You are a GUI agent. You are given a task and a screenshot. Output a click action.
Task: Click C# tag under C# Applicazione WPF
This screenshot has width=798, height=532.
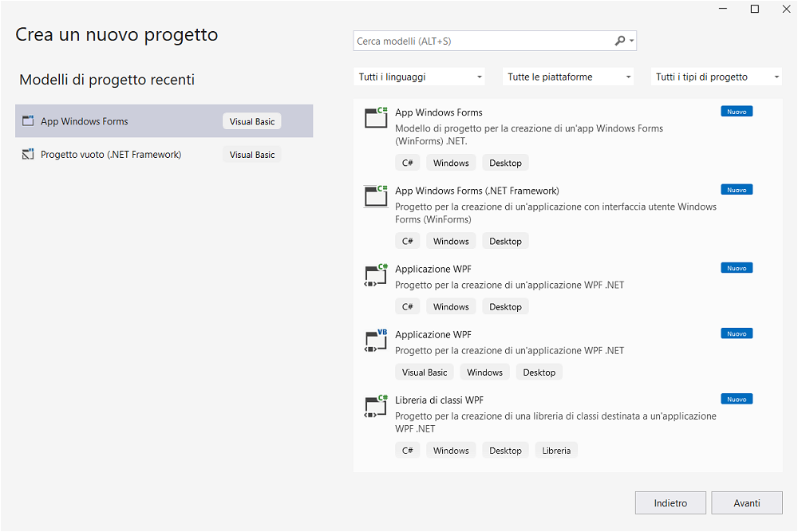pos(407,307)
